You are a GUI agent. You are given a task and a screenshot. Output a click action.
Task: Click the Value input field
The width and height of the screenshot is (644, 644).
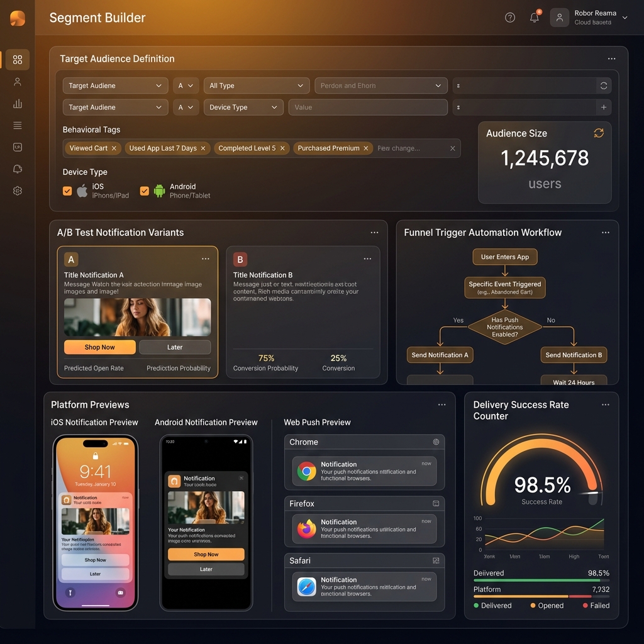point(368,107)
